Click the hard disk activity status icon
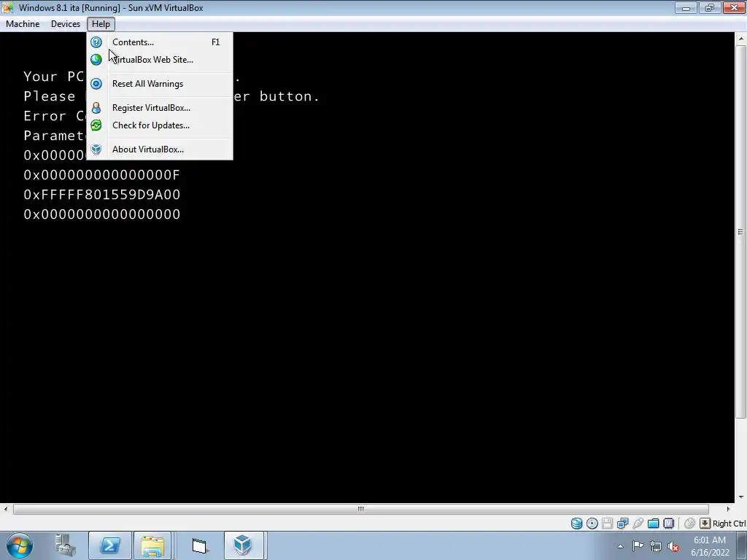747x560 pixels. click(x=576, y=524)
